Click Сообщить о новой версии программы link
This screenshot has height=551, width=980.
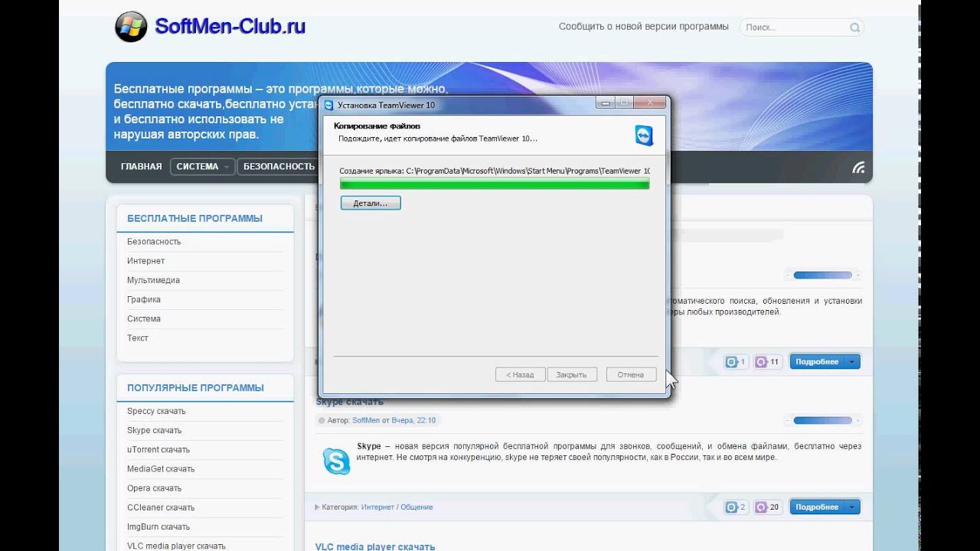coord(643,26)
